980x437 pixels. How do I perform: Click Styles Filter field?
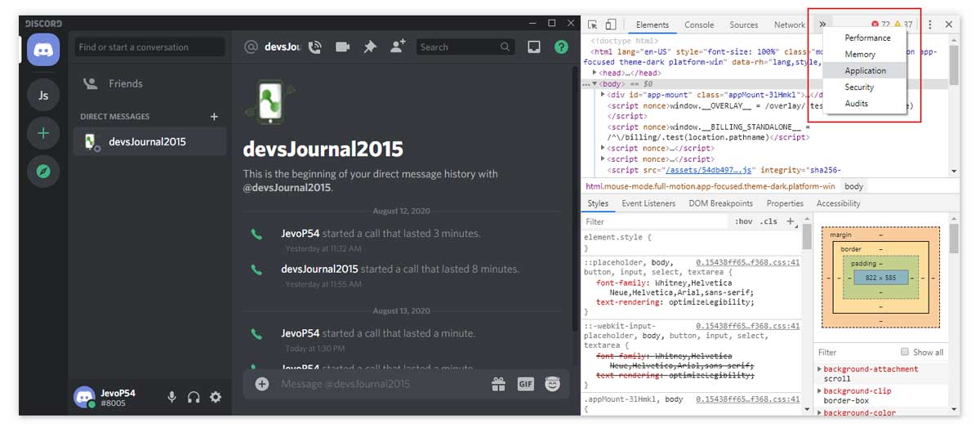tap(656, 221)
